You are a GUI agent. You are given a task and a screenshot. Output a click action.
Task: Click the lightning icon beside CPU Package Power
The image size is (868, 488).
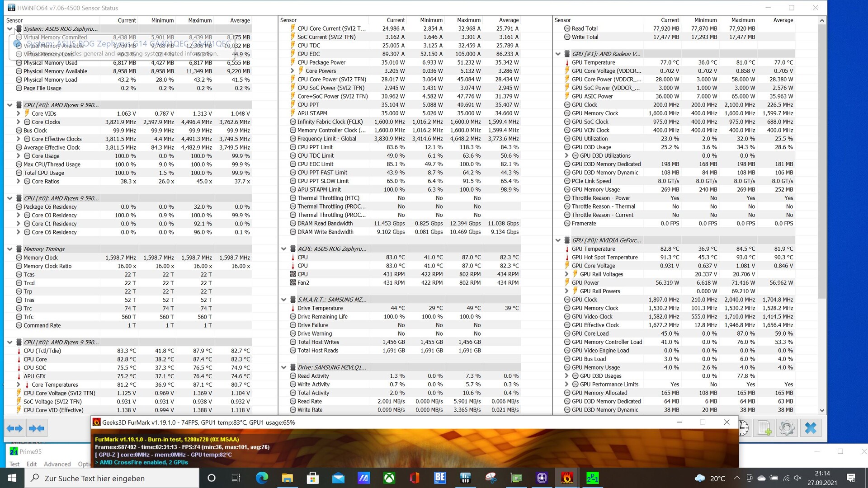(292, 62)
